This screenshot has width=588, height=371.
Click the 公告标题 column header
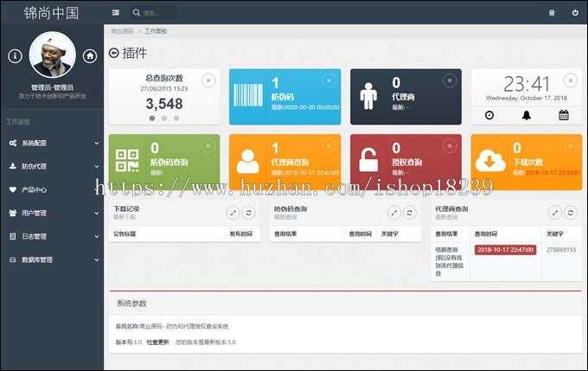pos(125,233)
